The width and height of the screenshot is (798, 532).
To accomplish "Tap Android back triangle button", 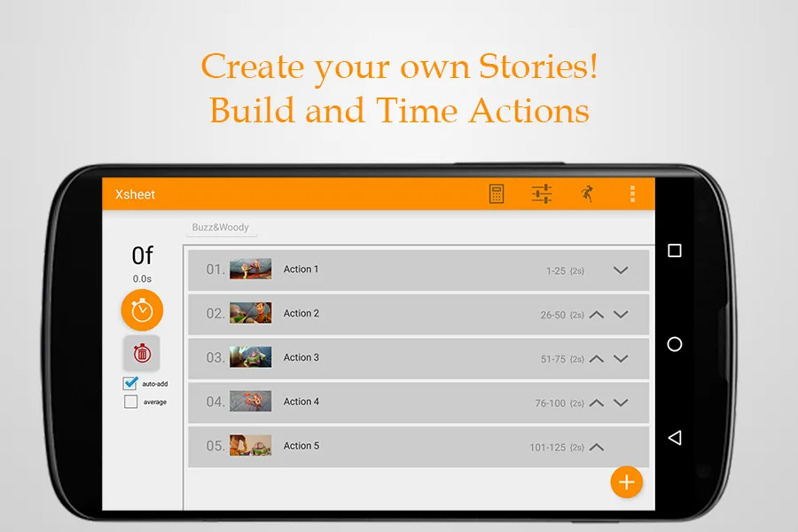I will [x=675, y=438].
